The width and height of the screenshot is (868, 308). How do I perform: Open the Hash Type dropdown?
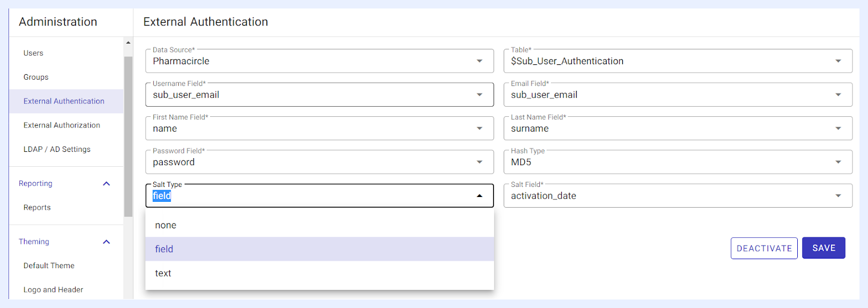coord(678,162)
